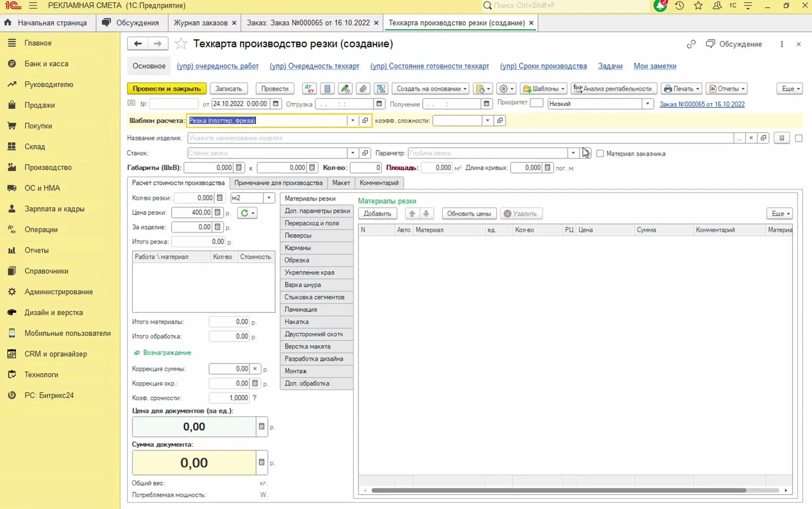Open the calendar picker for Отгрузка date
This screenshot has height=509, width=812.
point(379,104)
